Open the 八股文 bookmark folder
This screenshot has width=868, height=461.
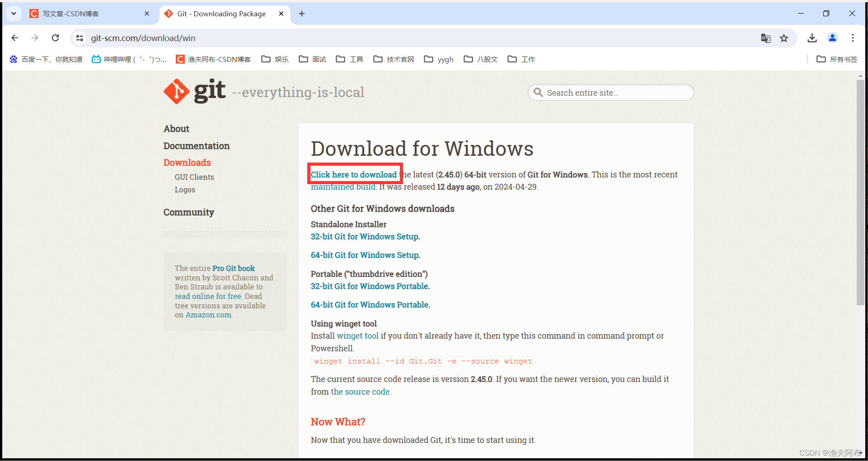tap(481, 59)
